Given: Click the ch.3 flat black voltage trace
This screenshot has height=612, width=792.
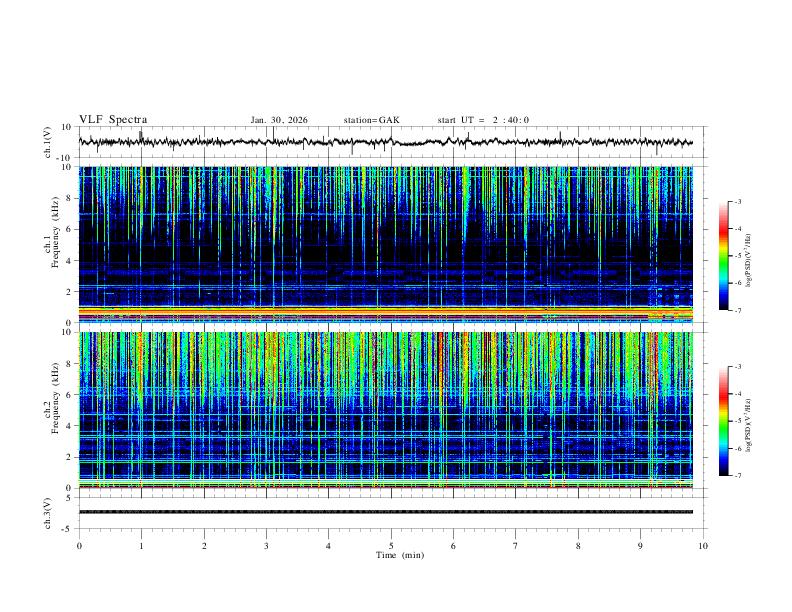Looking at the screenshot, I should coord(386,512).
